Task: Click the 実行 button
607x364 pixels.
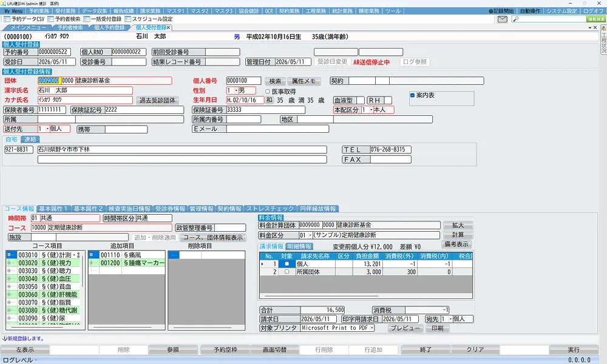Action: [x=574, y=349]
